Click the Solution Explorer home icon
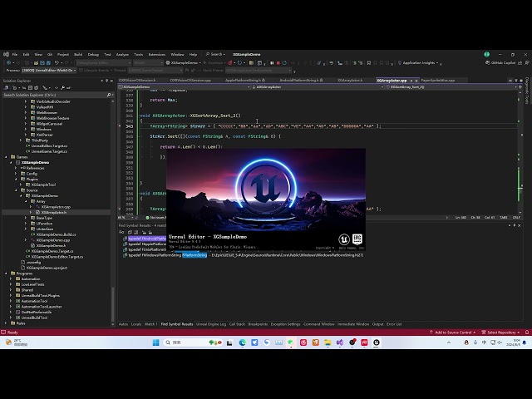Viewport: 532px width, 399px height. pos(6,87)
